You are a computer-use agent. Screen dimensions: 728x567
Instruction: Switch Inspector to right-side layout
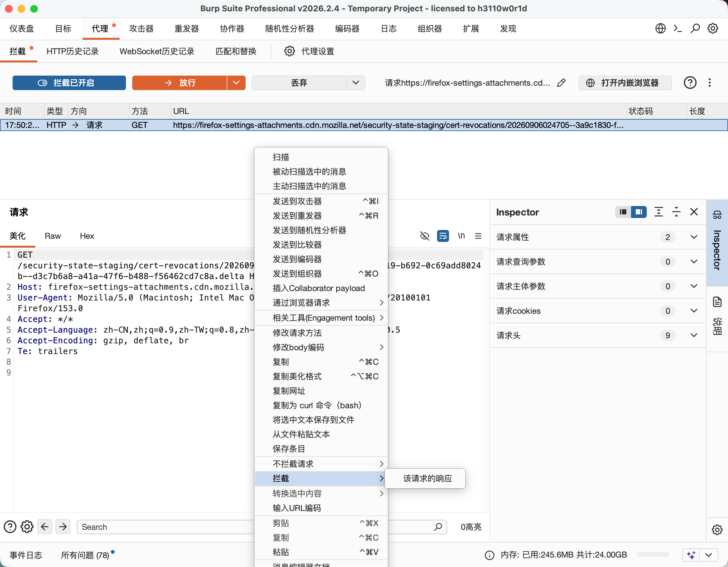[639, 212]
